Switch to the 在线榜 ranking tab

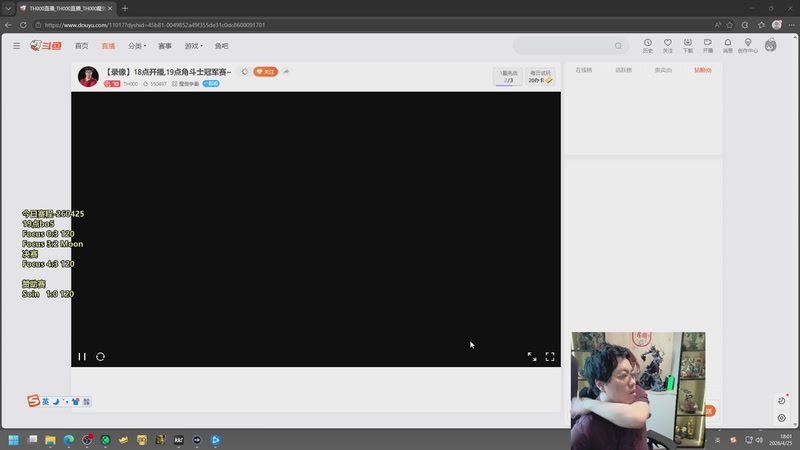584,70
